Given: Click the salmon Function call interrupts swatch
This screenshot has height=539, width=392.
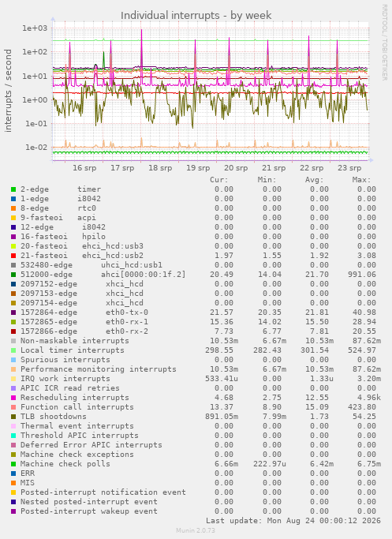Looking at the screenshot, I should point(13,407).
